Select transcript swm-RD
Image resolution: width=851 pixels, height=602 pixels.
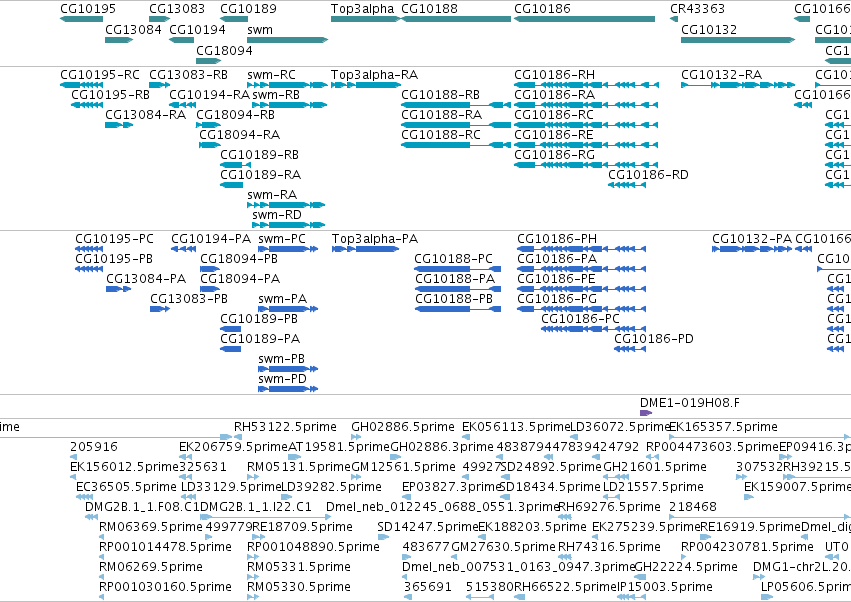click(289, 225)
